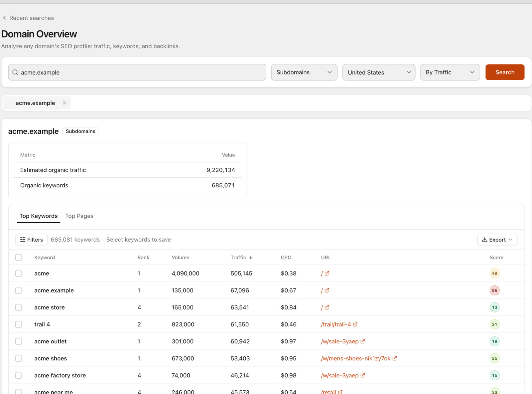Image resolution: width=532 pixels, height=394 pixels.
Task: Open external link icon in acme factory store row
Action: [363, 375]
